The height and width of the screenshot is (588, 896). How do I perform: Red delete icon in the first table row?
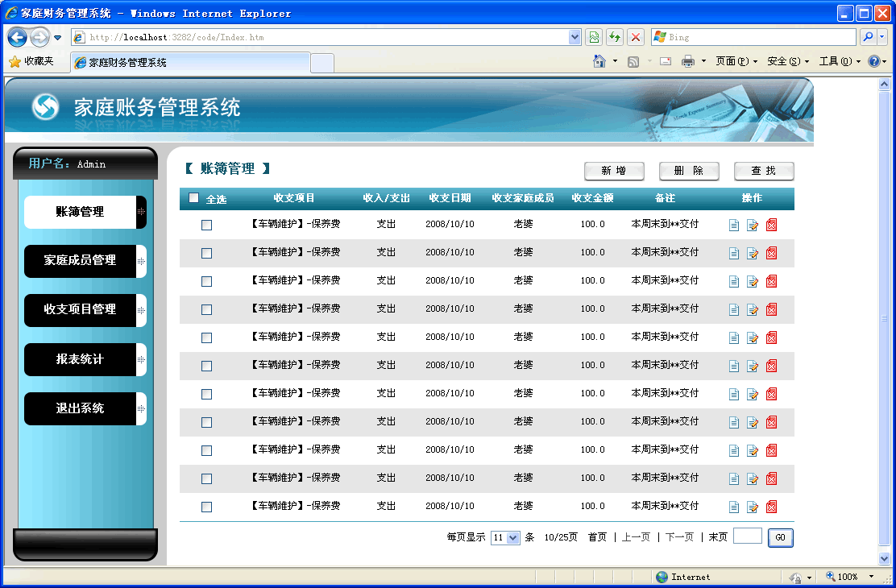pyautogui.click(x=771, y=226)
